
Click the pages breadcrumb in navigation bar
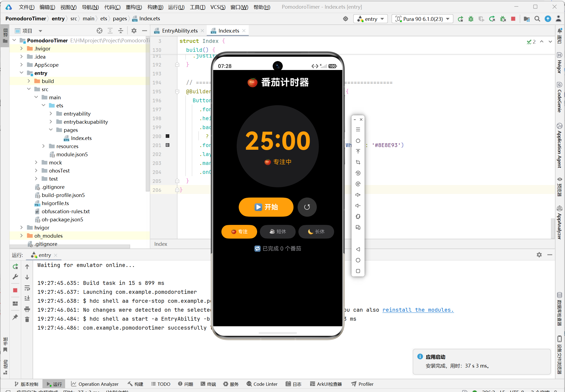(x=120, y=19)
